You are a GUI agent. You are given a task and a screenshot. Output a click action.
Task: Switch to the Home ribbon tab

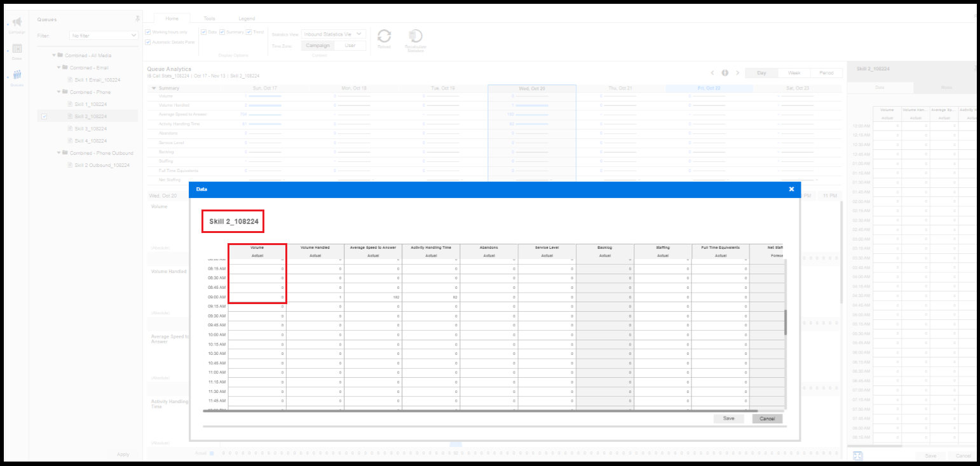(x=172, y=19)
